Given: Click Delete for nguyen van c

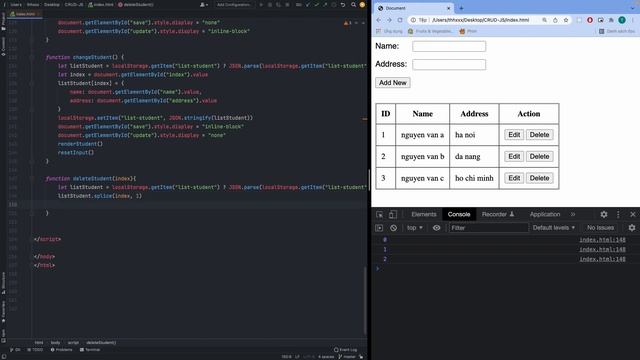Looking at the screenshot, I should tap(539, 178).
